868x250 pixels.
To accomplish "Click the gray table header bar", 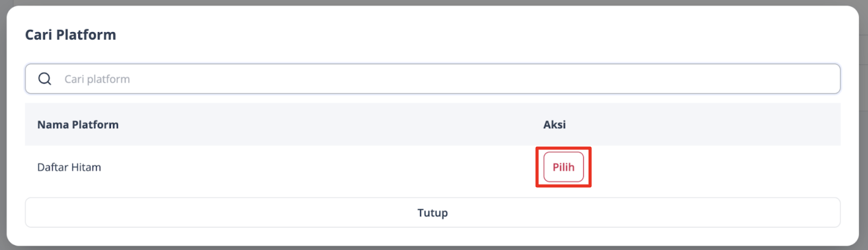I will coord(433,125).
